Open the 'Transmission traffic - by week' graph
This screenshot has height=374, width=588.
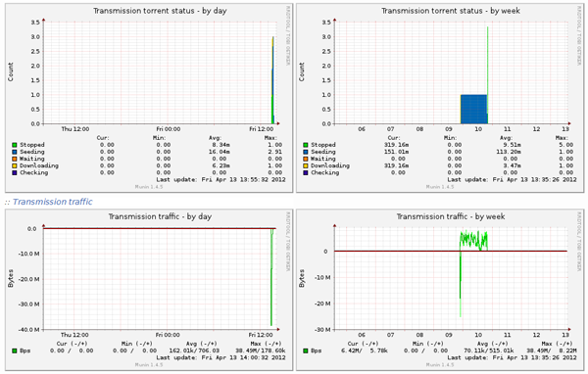point(440,290)
